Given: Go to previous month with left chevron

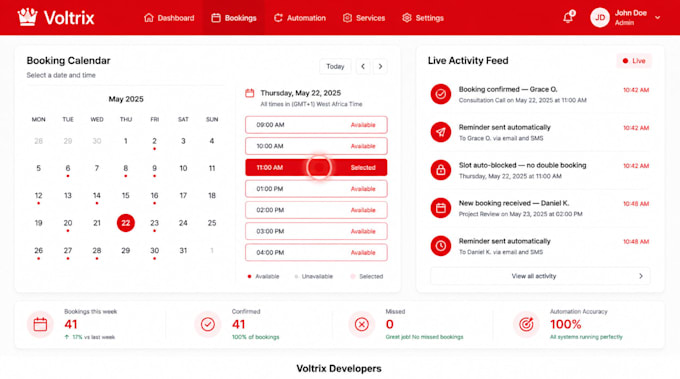Looking at the screenshot, I should coord(363,66).
